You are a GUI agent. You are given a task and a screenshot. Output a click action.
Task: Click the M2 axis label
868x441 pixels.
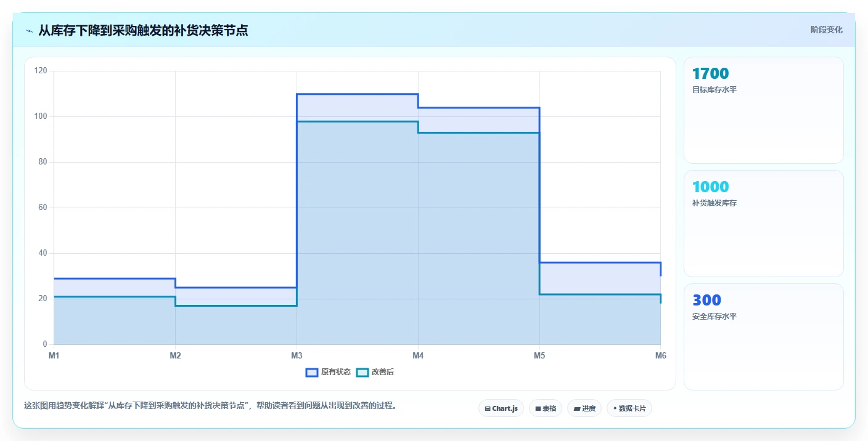click(175, 356)
